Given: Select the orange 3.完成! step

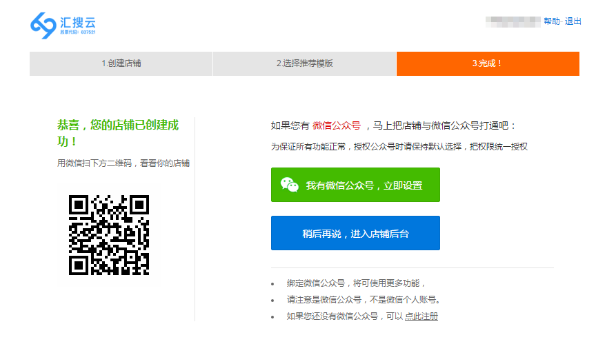Looking at the screenshot, I should click(488, 63).
